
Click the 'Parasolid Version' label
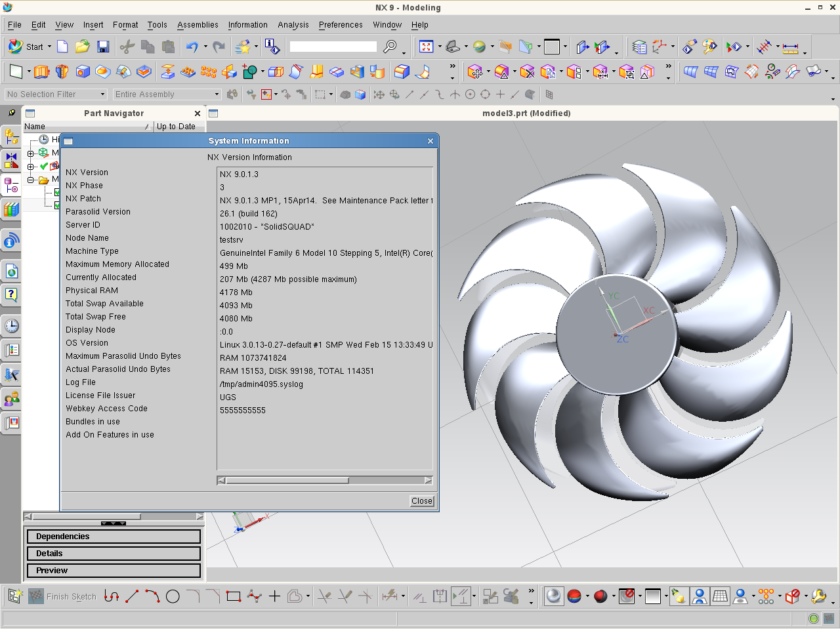[98, 212]
